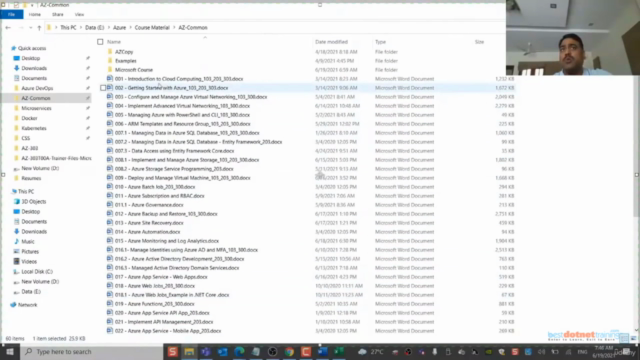Select '019 - Azure Functions' file

[154, 304]
